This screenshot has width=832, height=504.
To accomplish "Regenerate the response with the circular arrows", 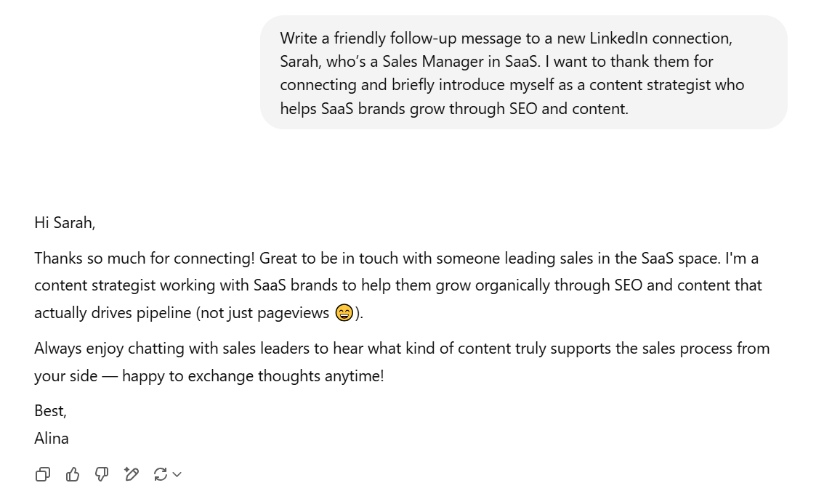I will 161,473.
